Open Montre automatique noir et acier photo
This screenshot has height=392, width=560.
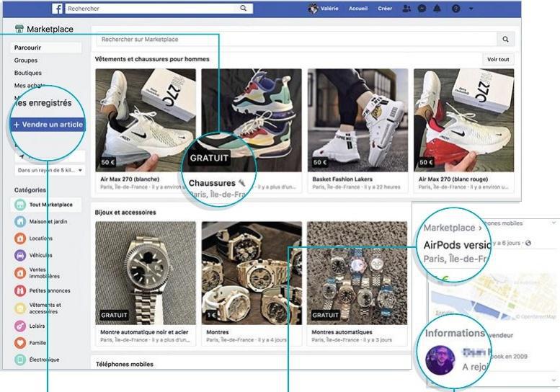146,273
